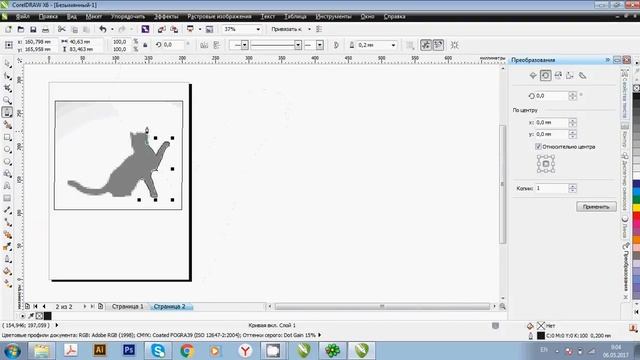
Task: Click the horizontal scrollbar below canvas
Action: click(x=382, y=307)
